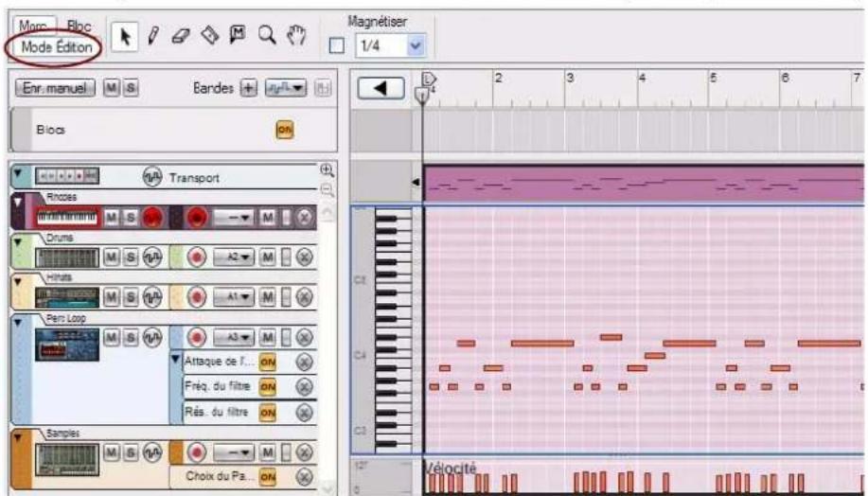Record enable the Drums note lane
The image size is (868, 496).
click(x=197, y=257)
